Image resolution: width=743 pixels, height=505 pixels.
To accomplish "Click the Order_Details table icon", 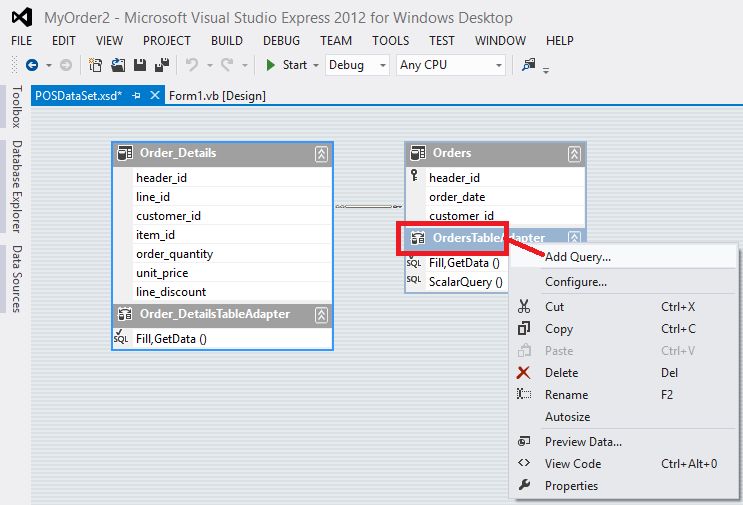I will (x=125, y=153).
